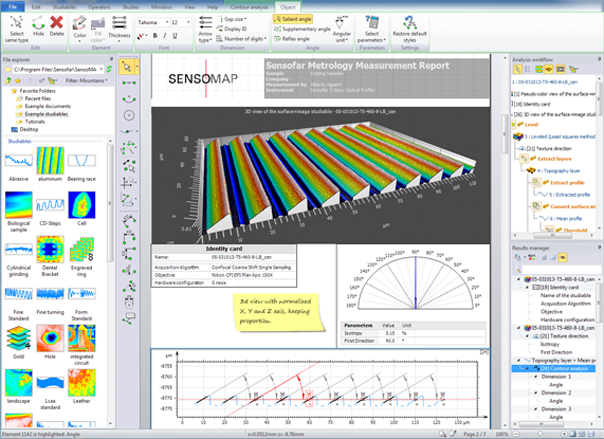The width and height of the screenshot is (604, 439).
Task: Open the Number of digits dropdown
Action: (242, 39)
